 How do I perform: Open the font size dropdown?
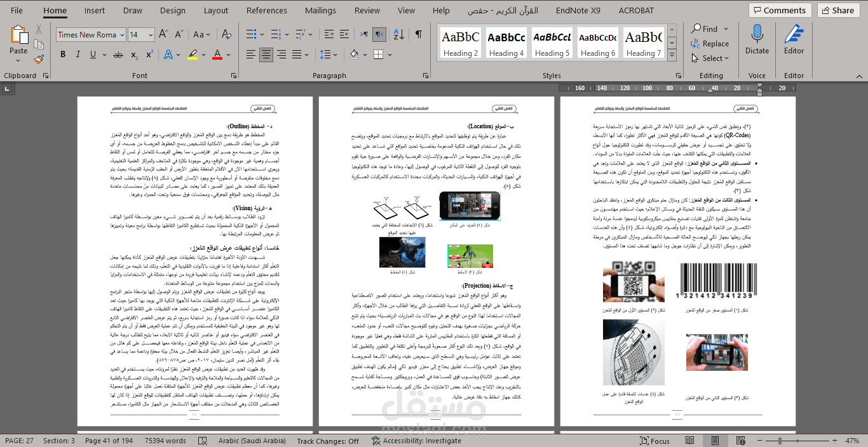(151, 35)
